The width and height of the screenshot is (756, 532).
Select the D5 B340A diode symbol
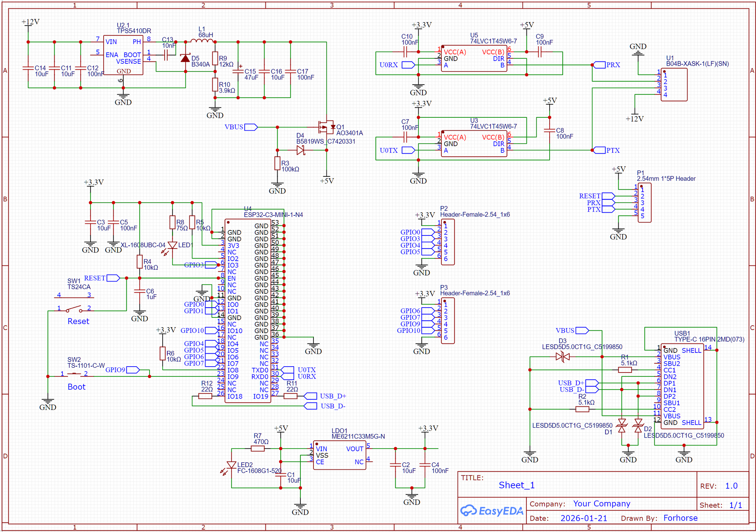(185, 58)
